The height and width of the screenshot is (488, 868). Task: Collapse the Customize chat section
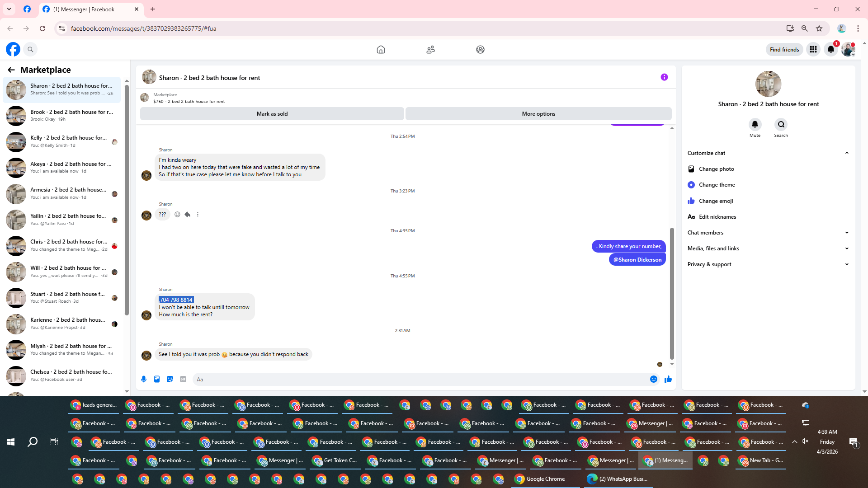(846, 153)
